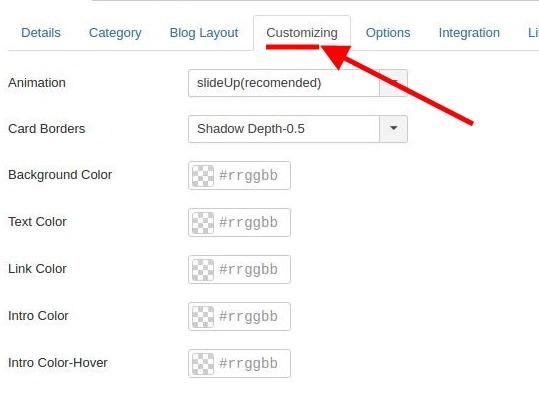This screenshot has height=413, width=539.
Task: Click the Text Color hex input
Action: click(x=253, y=222)
